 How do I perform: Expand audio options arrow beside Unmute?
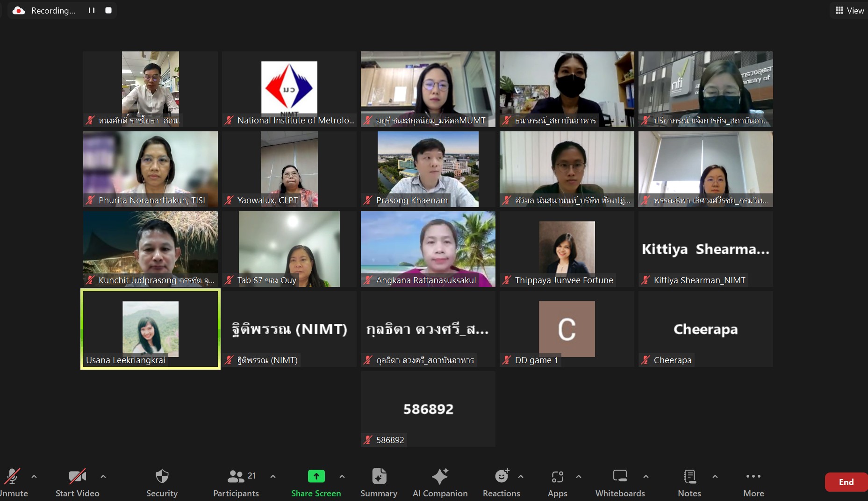tap(34, 477)
